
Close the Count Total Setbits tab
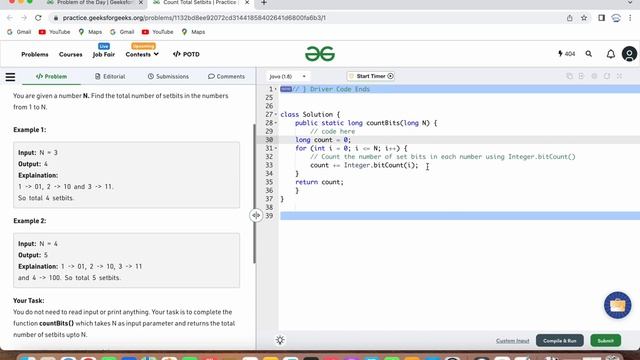click(x=247, y=3)
